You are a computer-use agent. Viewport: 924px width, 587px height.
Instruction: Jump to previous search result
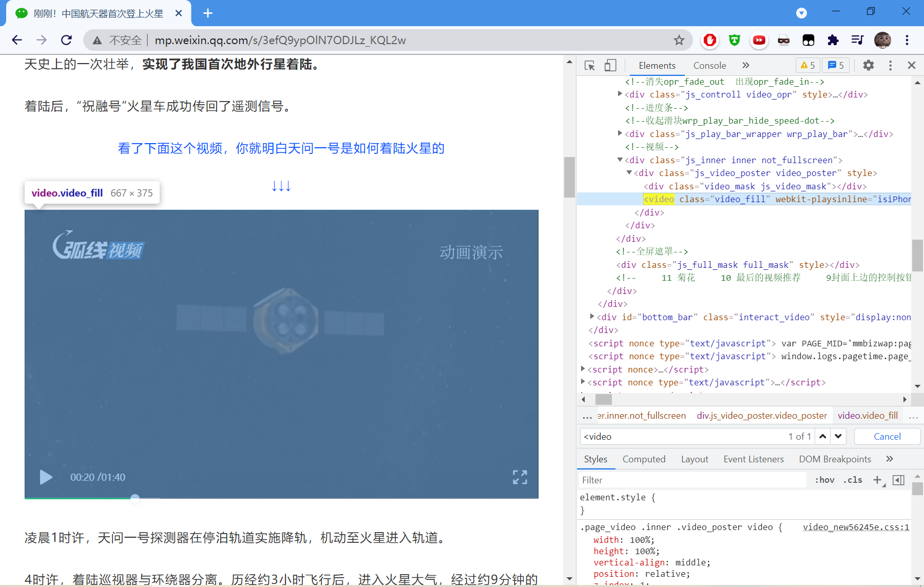pos(823,437)
